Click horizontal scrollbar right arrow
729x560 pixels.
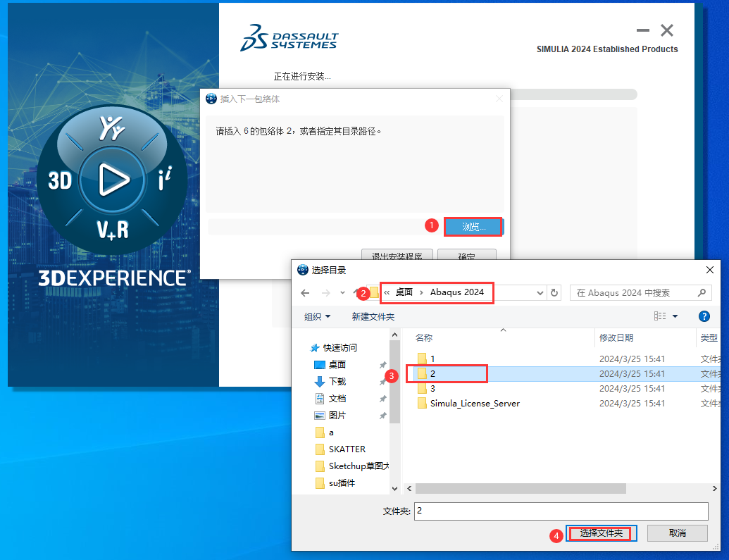pyautogui.click(x=715, y=488)
